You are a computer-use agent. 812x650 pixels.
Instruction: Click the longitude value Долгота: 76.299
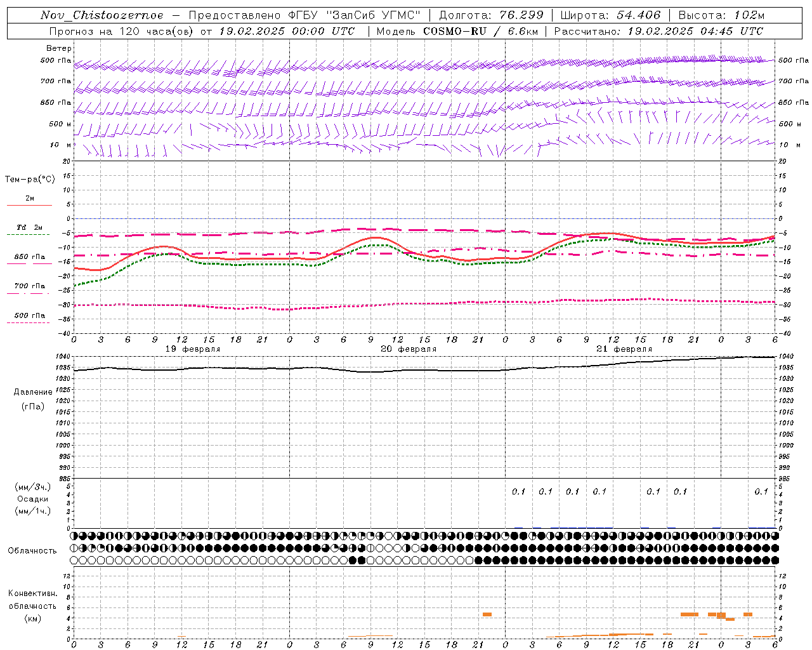point(492,15)
